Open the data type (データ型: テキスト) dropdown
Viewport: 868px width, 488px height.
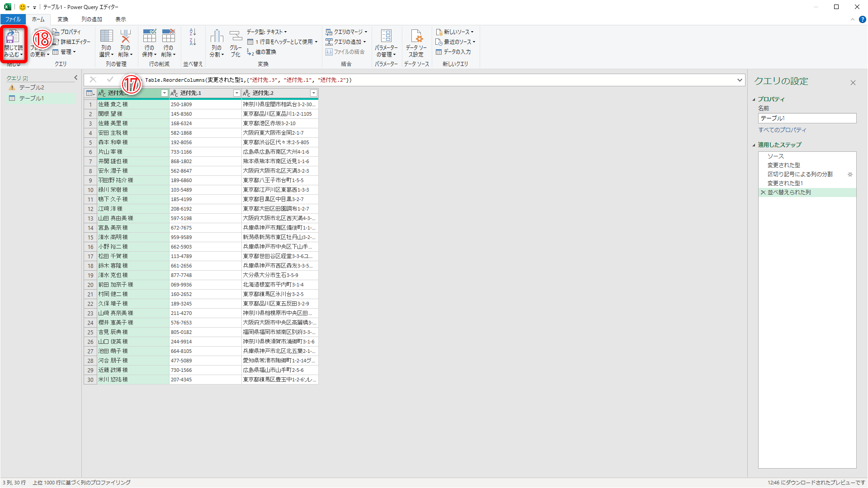click(267, 32)
